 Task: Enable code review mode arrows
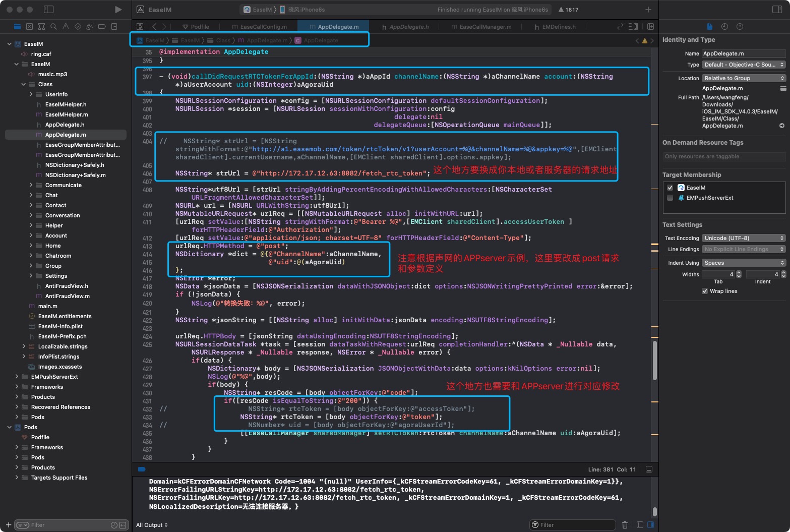click(x=620, y=26)
